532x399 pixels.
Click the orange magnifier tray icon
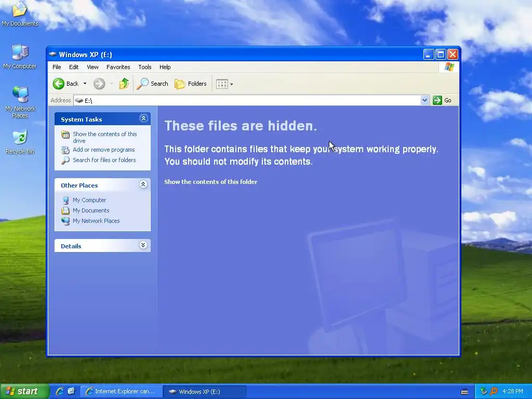click(x=494, y=391)
